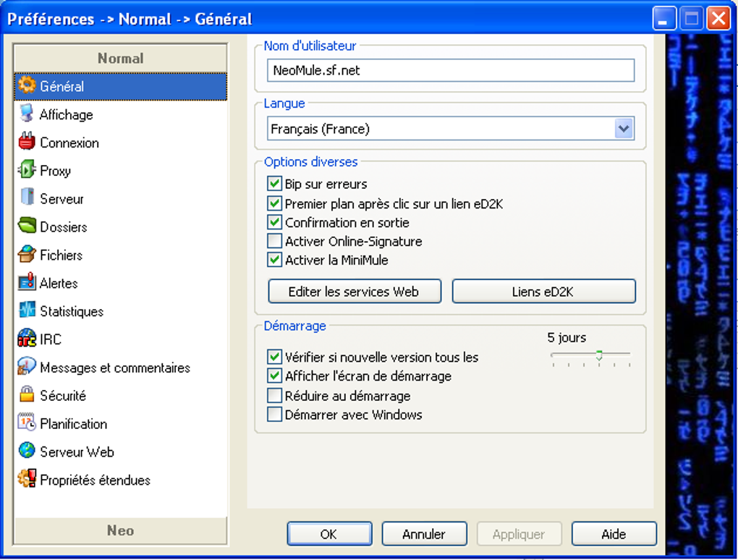Click the Proxy icon in sidebar
Image resolution: width=738 pixels, height=560 pixels.
pyautogui.click(x=27, y=171)
